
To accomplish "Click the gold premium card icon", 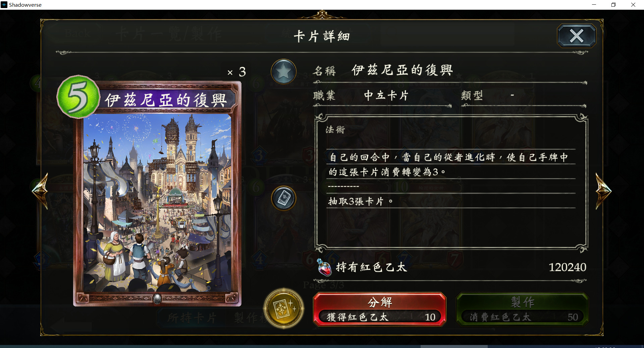I will click(284, 308).
